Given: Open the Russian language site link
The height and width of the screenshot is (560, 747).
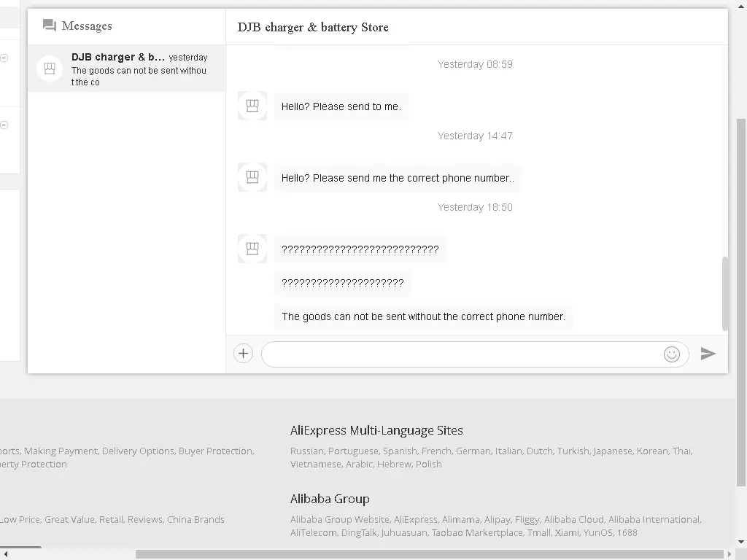Looking at the screenshot, I should coord(307,451).
